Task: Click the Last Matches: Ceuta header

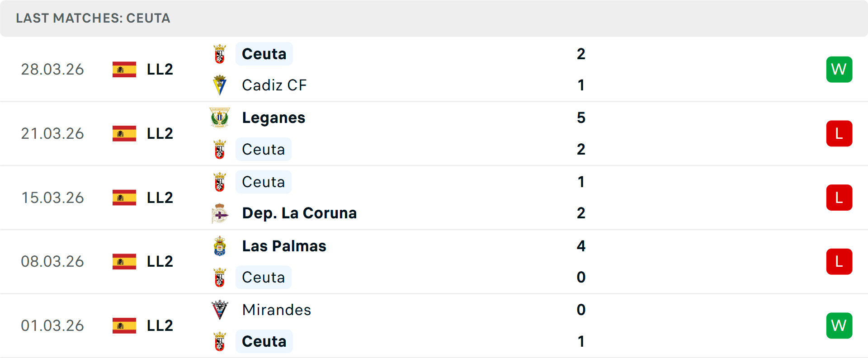Action: pos(93,18)
